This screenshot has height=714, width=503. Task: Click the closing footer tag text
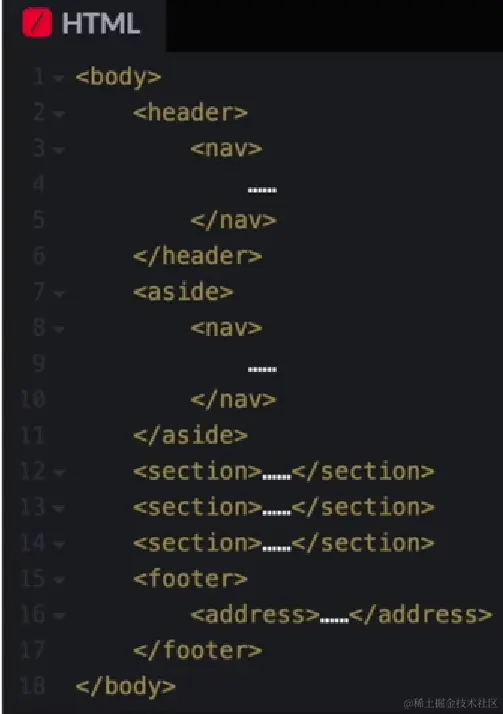tap(198, 650)
